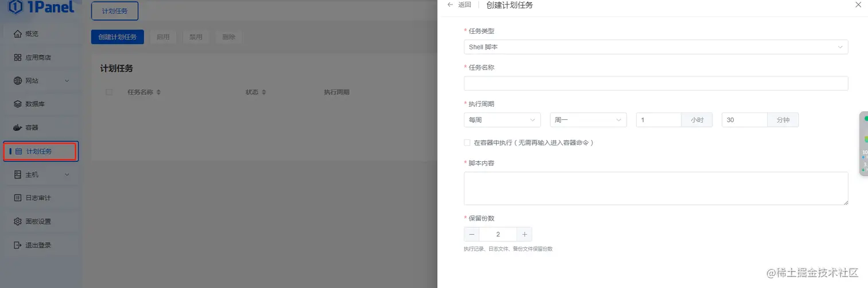868x288 pixels.
Task: Select 退出登录 in the sidebar
Action: [41, 245]
